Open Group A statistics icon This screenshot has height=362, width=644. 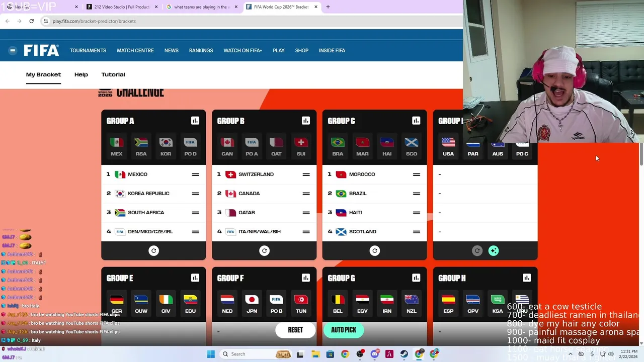click(195, 121)
